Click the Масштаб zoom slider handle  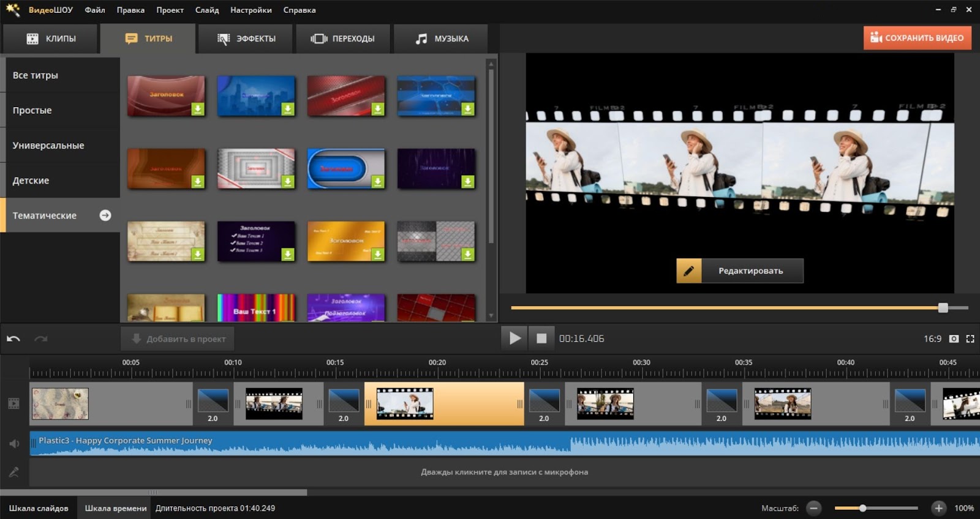click(862, 508)
